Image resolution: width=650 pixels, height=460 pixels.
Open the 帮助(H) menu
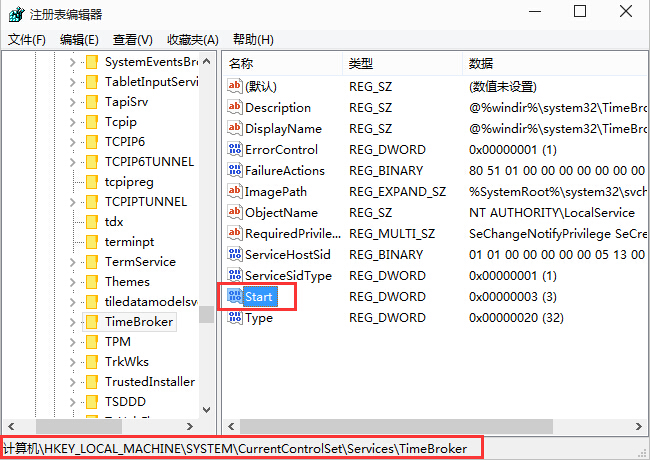tap(253, 40)
